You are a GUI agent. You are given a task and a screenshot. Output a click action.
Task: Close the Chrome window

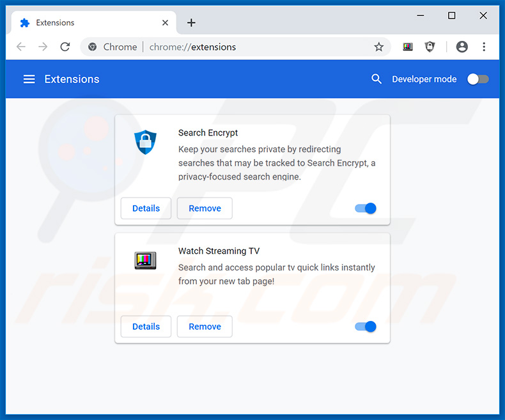[x=483, y=15]
